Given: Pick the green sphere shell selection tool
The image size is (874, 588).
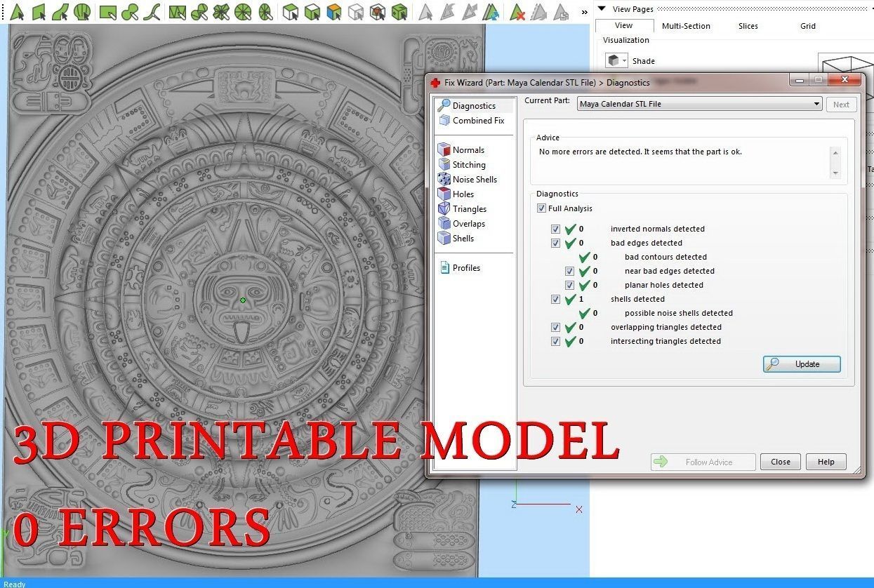Looking at the screenshot, I should (x=83, y=12).
